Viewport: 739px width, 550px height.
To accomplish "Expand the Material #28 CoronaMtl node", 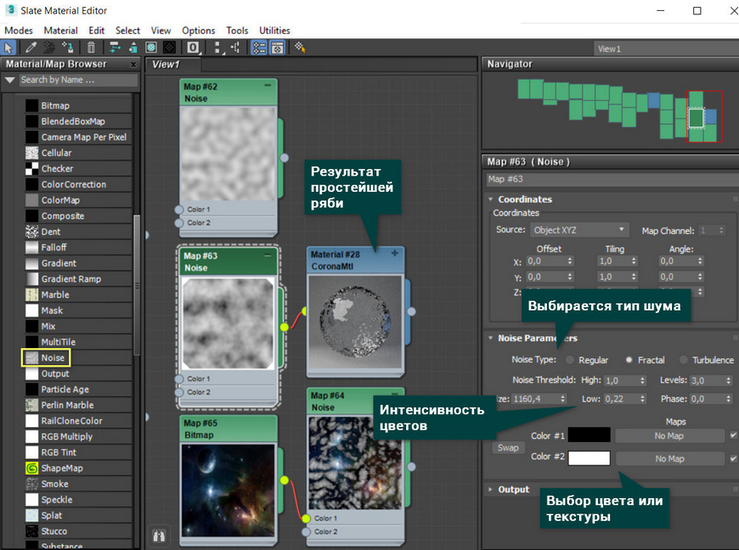I will (395, 254).
